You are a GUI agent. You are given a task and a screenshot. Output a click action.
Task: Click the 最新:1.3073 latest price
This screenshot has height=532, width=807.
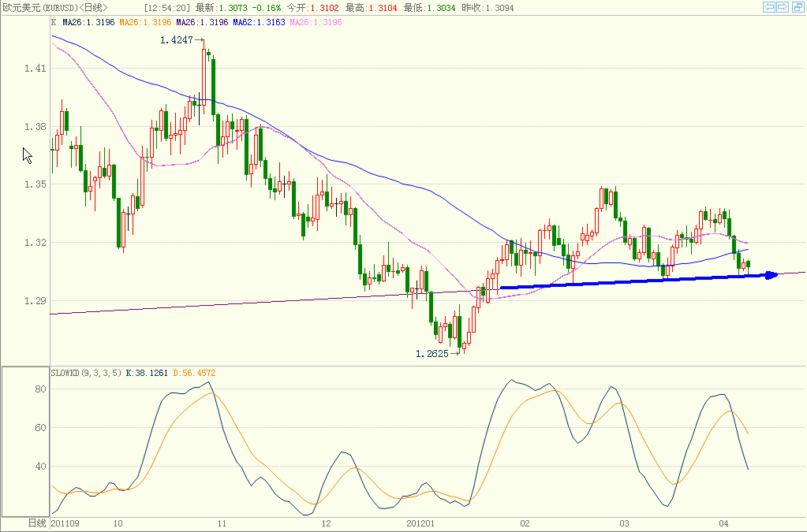click(x=222, y=8)
